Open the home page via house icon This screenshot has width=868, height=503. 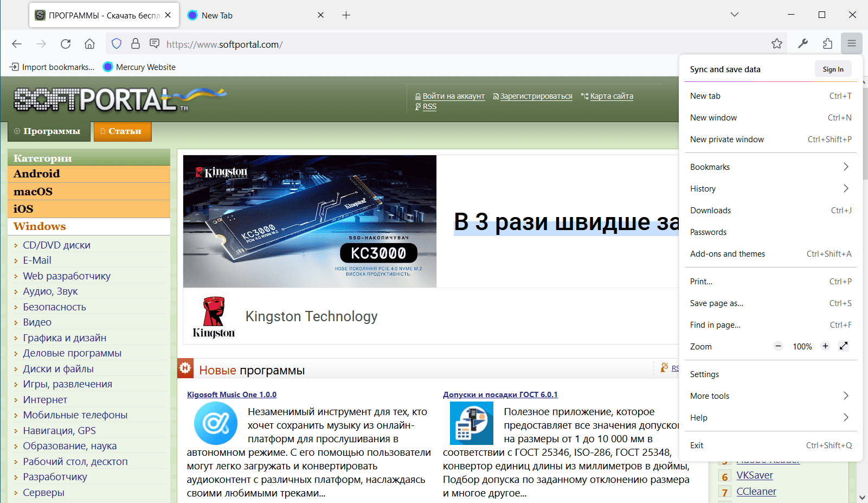tap(89, 44)
